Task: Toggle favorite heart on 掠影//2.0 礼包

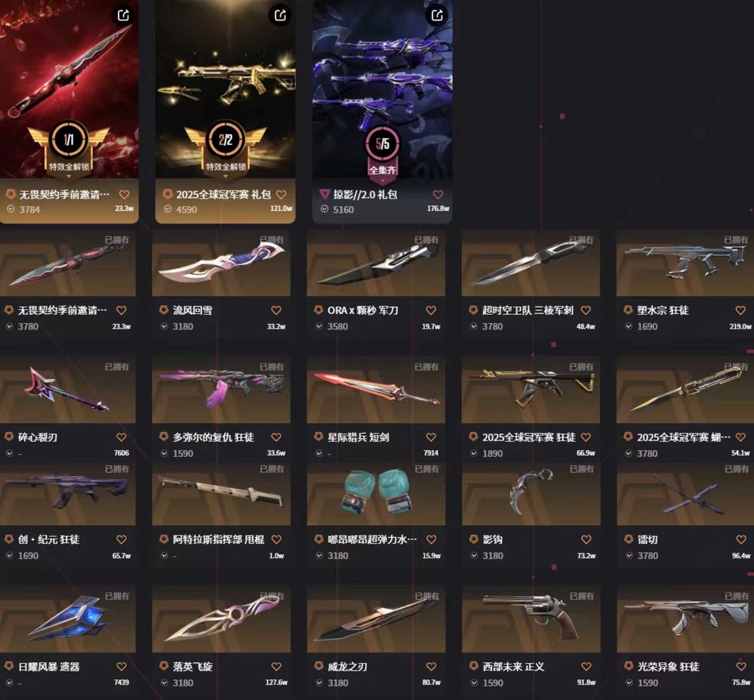Action: [438, 195]
